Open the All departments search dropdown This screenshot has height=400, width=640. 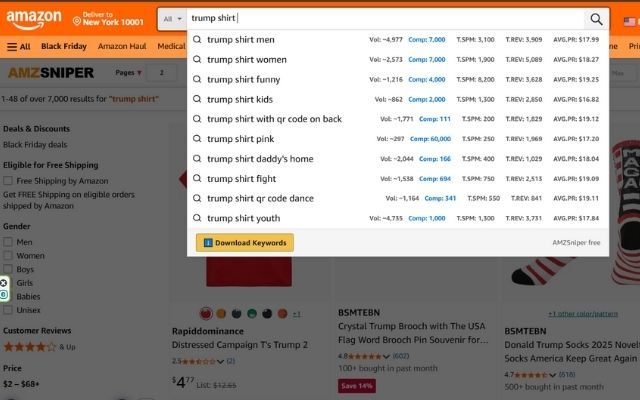pos(172,19)
